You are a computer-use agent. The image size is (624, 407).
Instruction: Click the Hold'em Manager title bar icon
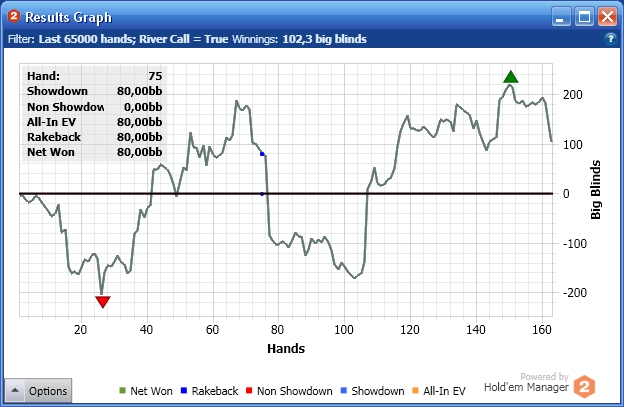click(14, 16)
